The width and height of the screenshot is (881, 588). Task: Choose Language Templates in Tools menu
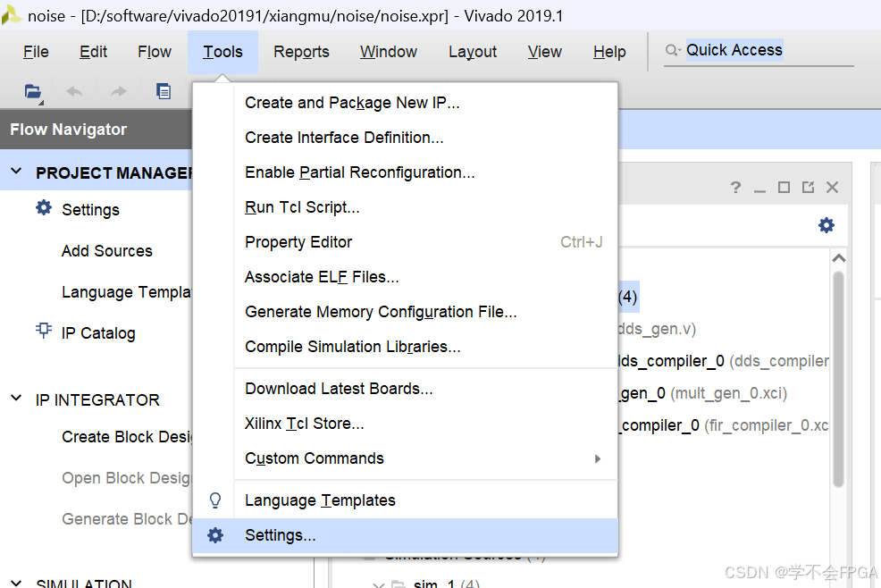[x=405, y=500]
